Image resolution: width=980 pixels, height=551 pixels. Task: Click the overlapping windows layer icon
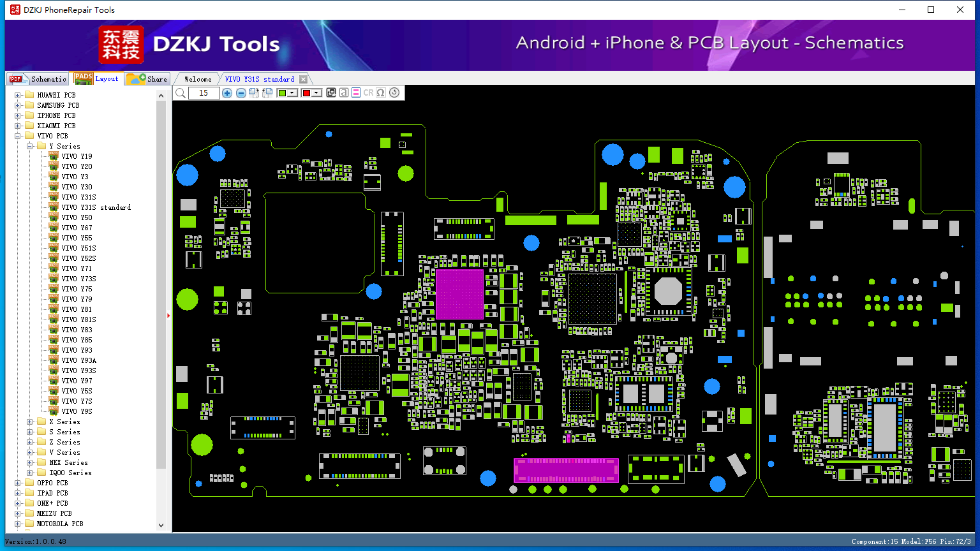331,93
